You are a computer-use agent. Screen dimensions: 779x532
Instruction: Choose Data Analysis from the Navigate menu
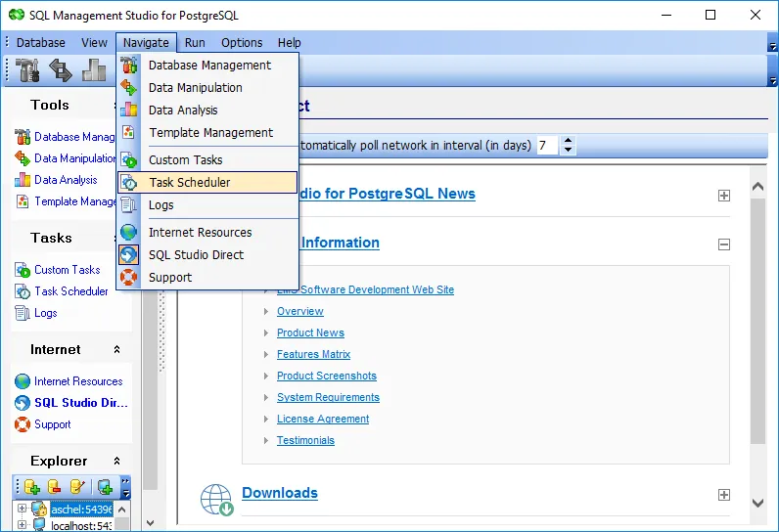[x=207, y=111]
